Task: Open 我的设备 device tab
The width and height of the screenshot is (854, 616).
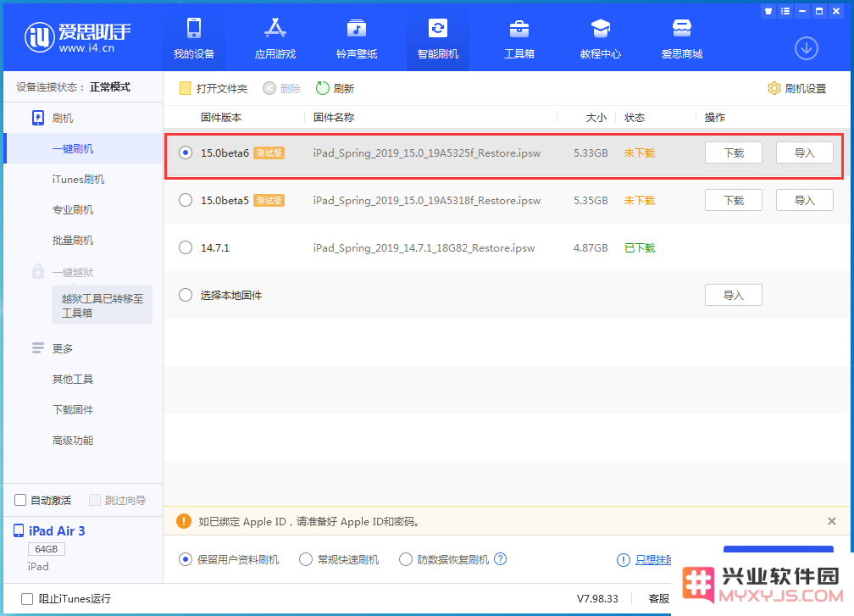Action: point(194,38)
